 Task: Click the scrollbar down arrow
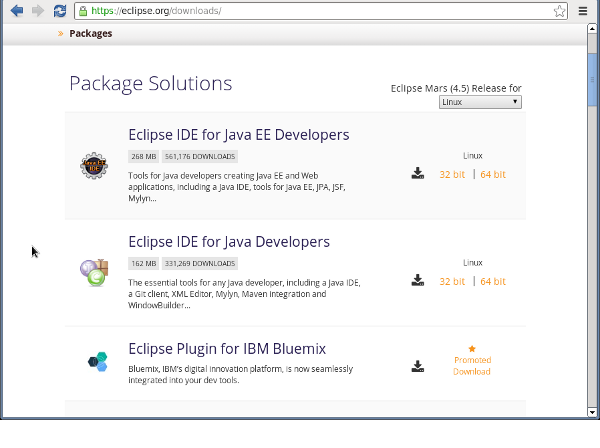coord(592,412)
